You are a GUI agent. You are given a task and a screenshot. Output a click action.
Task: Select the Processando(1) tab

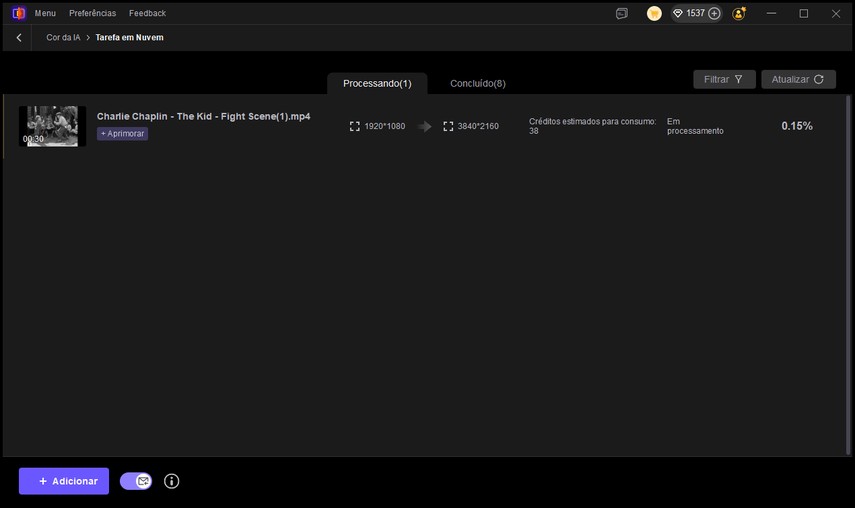pyautogui.click(x=377, y=83)
